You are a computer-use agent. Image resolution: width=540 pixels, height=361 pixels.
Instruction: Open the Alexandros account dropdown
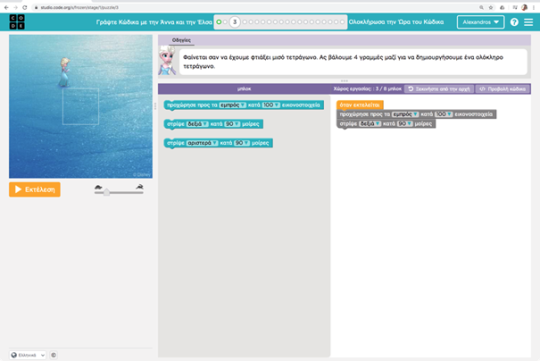tap(480, 22)
